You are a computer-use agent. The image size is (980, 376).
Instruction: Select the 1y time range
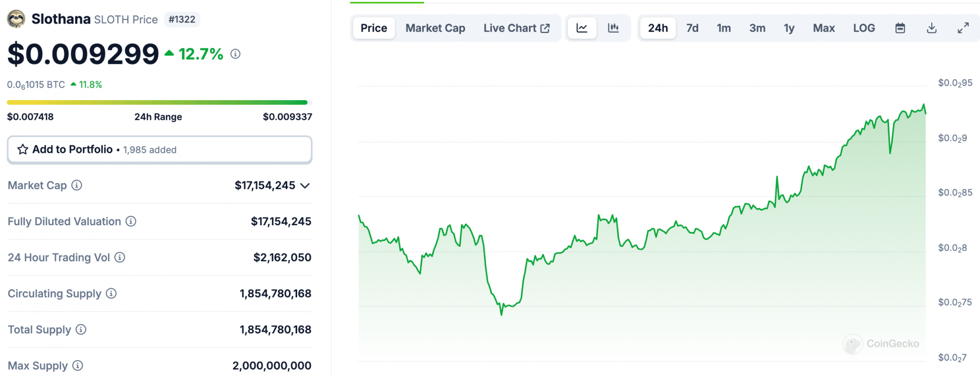pos(789,28)
